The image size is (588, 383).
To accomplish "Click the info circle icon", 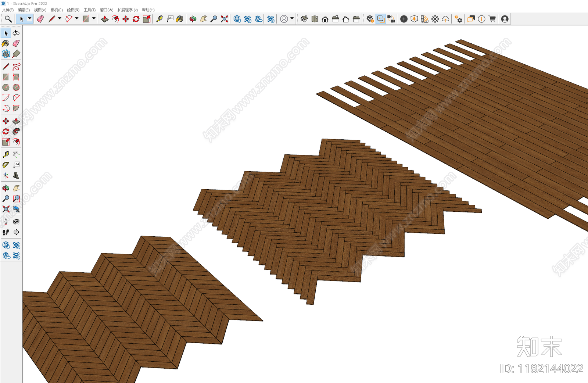I will click(481, 19).
